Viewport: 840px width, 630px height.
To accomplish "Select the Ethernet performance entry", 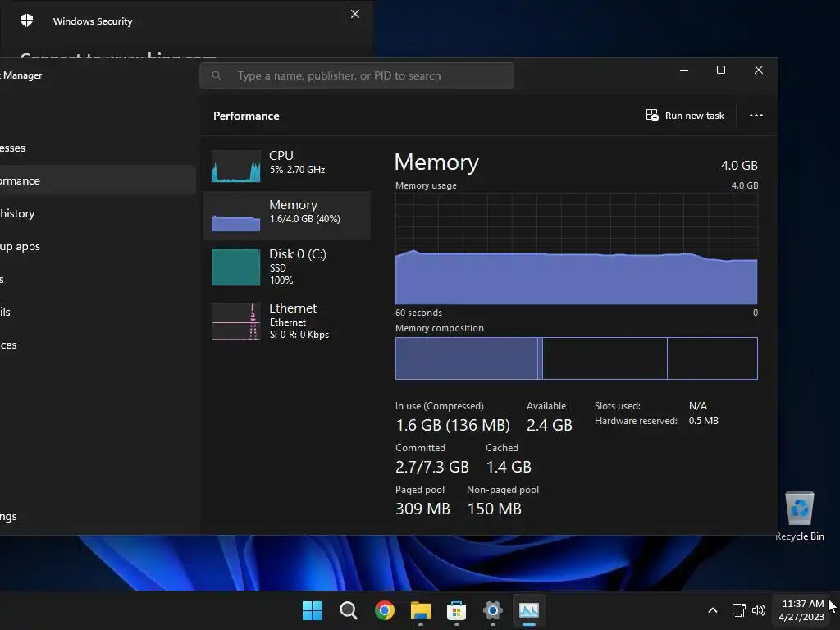I will tap(287, 321).
